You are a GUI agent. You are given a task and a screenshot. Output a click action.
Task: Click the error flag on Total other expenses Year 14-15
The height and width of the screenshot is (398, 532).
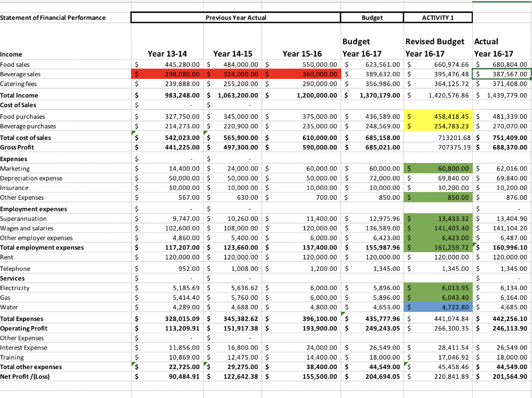coord(206,364)
